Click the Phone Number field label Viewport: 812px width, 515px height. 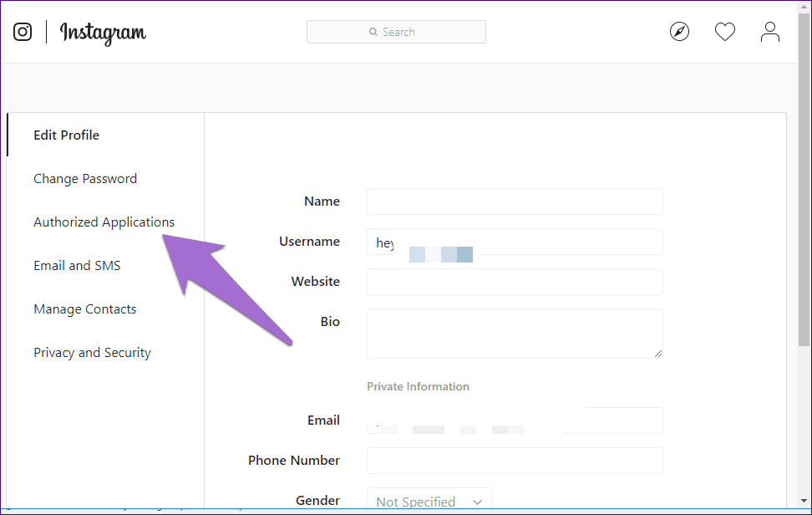[x=293, y=461]
